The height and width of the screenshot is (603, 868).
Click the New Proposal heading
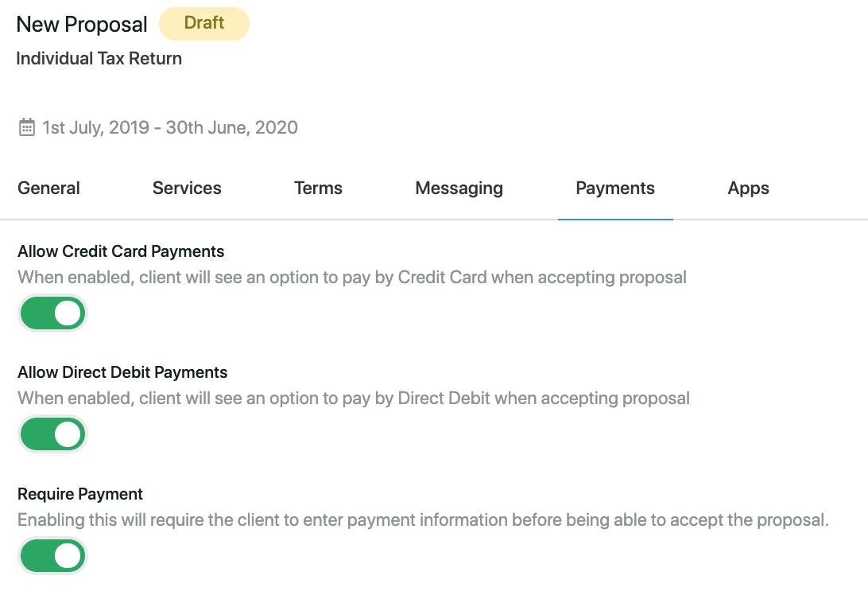82,25
